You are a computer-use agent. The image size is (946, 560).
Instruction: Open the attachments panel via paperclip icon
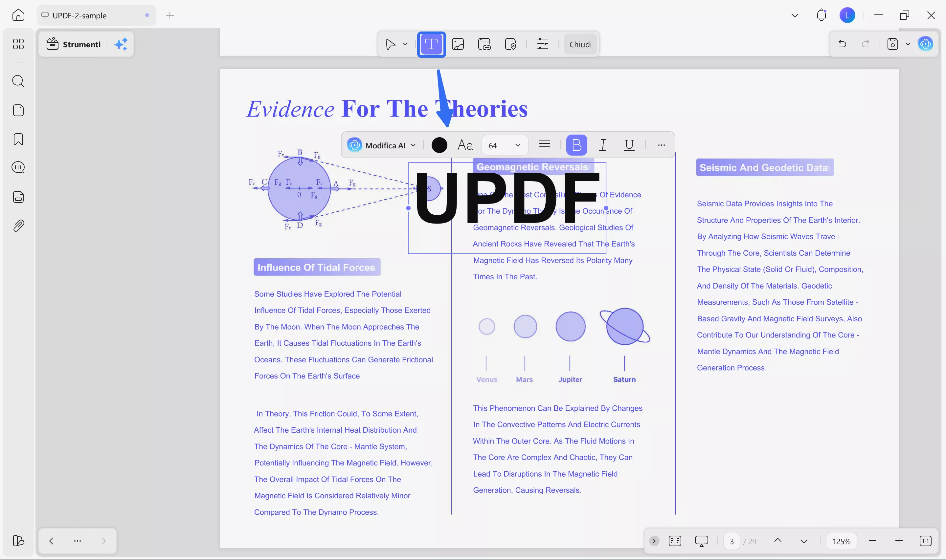[18, 225]
